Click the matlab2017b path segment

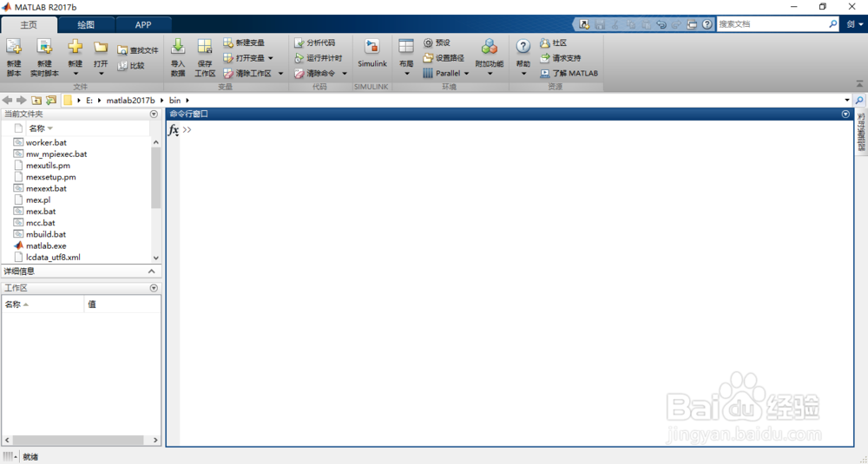pos(131,100)
